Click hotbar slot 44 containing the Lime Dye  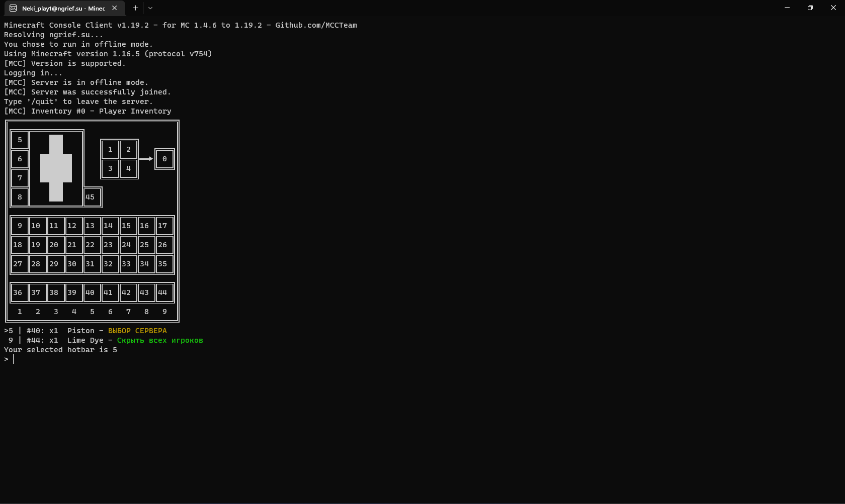coord(164,292)
